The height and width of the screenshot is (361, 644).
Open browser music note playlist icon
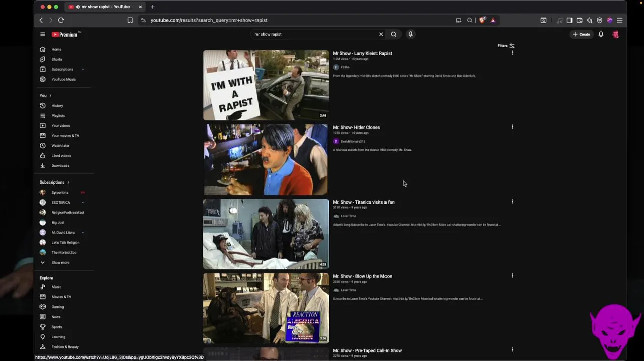(559, 20)
